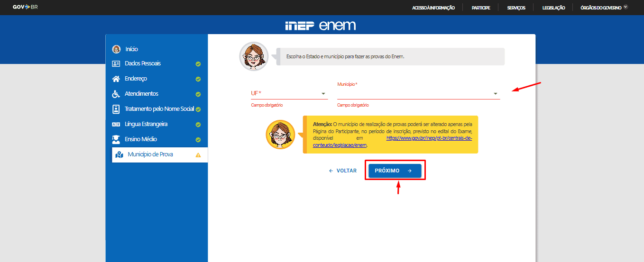Click the Língua Estrangeira translation icon

click(116, 124)
